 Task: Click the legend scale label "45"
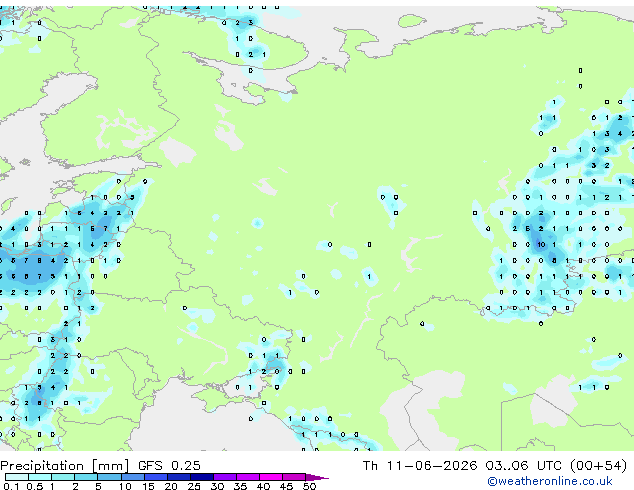click(x=286, y=486)
